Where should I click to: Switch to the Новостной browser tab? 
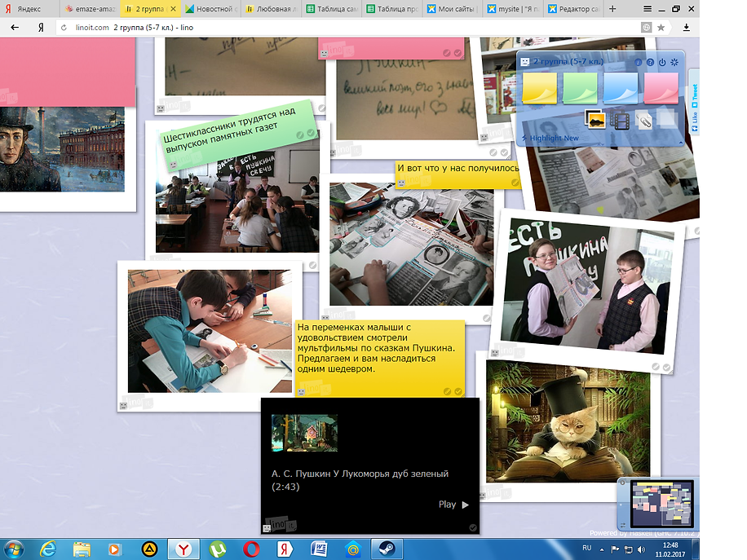pyautogui.click(x=210, y=9)
